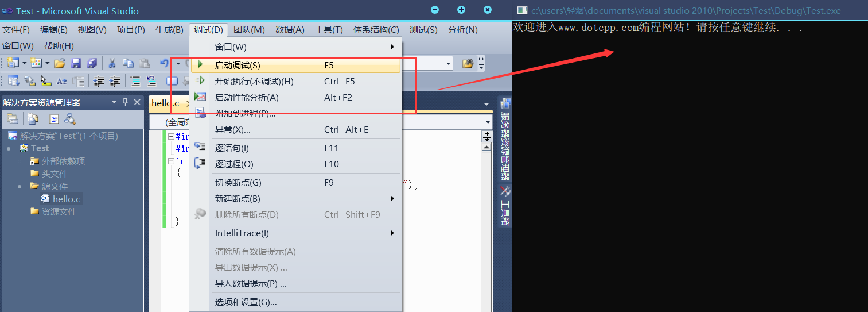Screen dimensions: 868x312
Task: Switch to the hello.c editor tab
Action: pos(165,103)
